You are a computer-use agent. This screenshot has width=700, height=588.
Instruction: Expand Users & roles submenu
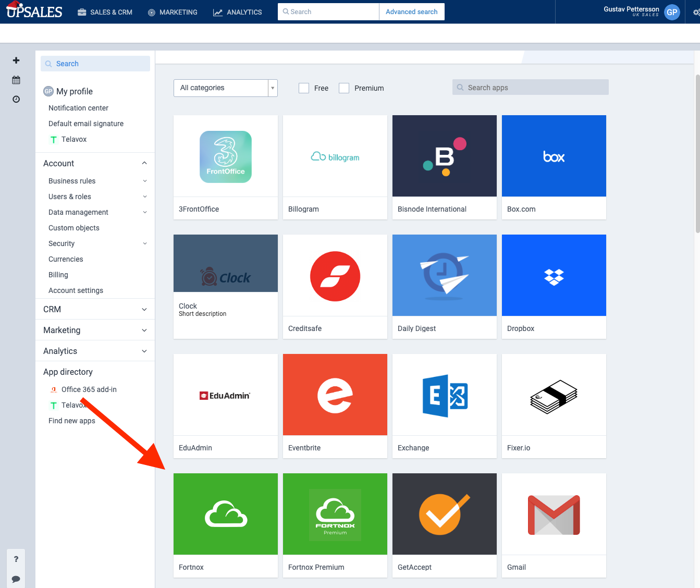[145, 197]
